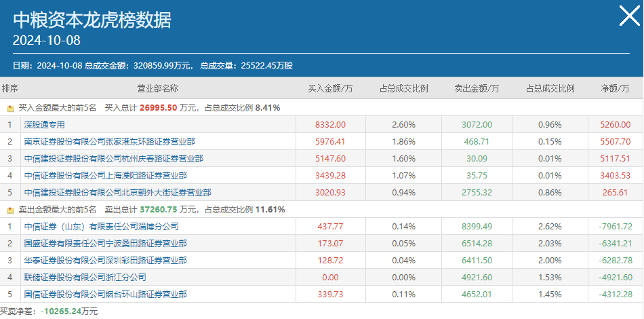644x319 pixels.
Task: Open 国盛证券宁波桑田路证券营业部 link
Action: (105, 244)
